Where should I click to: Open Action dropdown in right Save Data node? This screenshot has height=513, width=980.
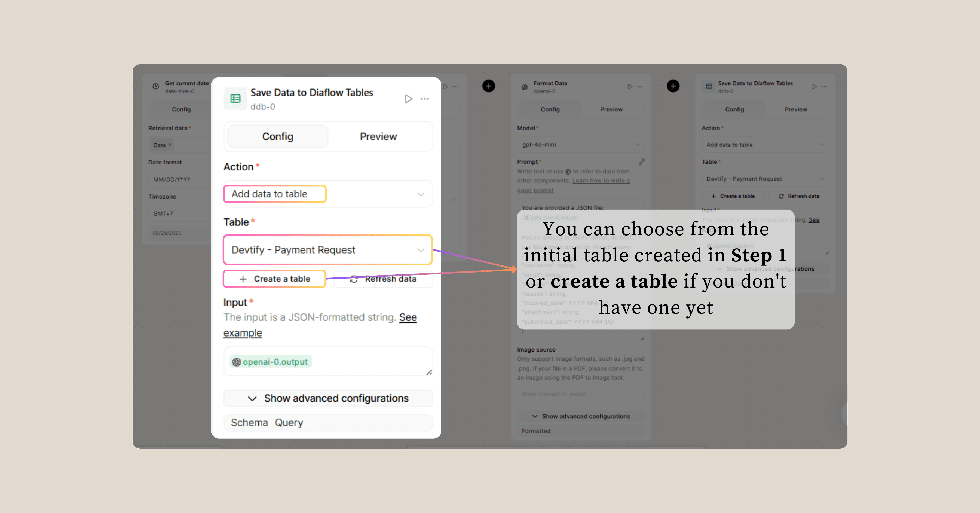pyautogui.click(x=765, y=145)
